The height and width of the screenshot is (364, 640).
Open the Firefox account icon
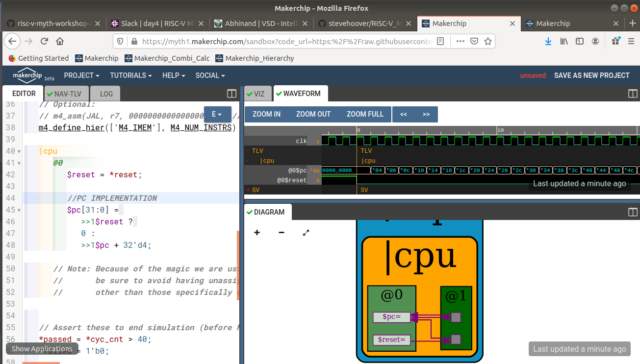tap(595, 41)
